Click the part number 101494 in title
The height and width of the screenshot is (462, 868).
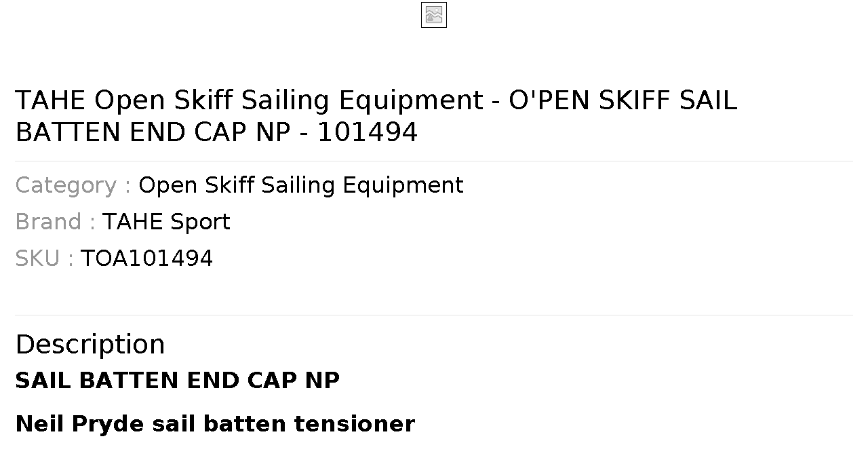pyautogui.click(x=368, y=132)
